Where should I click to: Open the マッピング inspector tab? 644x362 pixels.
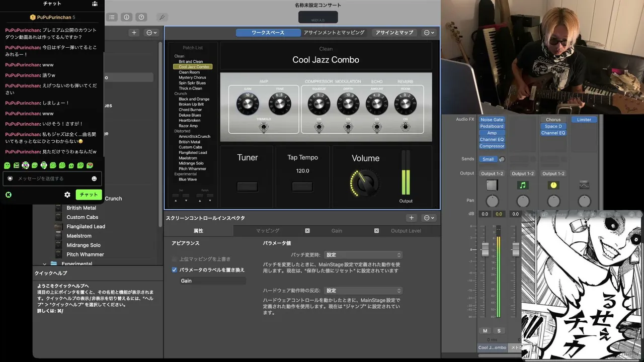tap(268, 231)
